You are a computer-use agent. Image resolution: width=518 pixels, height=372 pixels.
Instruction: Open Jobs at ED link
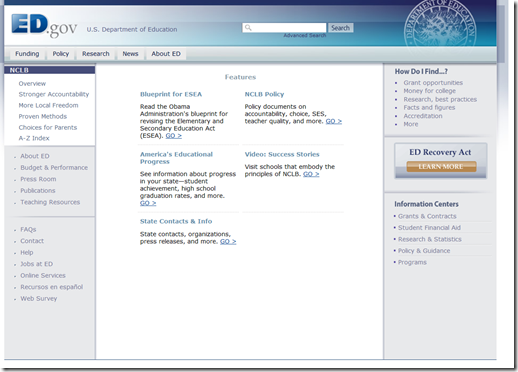[x=36, y=264]
